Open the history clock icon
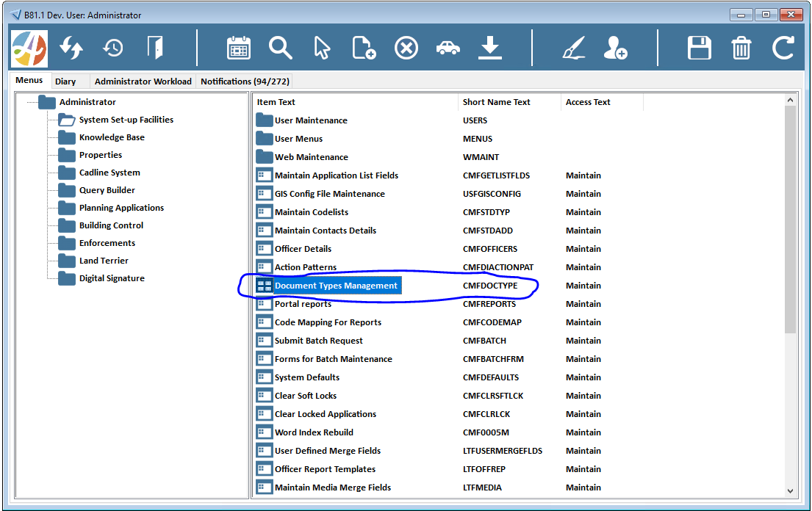The image size is (812, 511). 113,48
